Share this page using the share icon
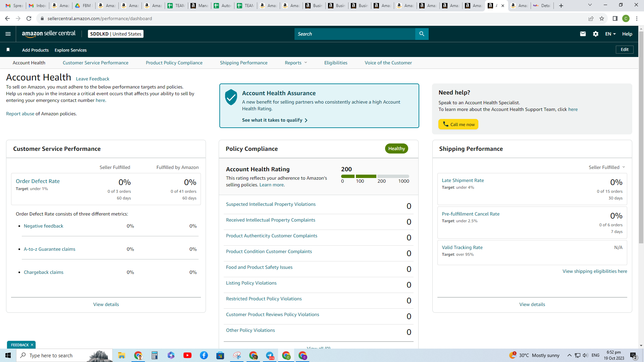This screenshot has height=362, width=644. (x=591, y=18)
